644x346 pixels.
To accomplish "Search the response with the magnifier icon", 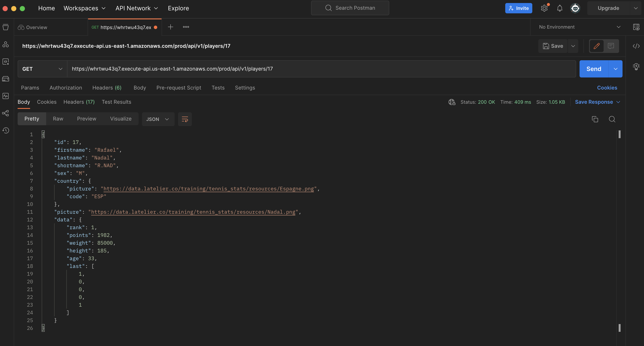I will pos(612,119).
